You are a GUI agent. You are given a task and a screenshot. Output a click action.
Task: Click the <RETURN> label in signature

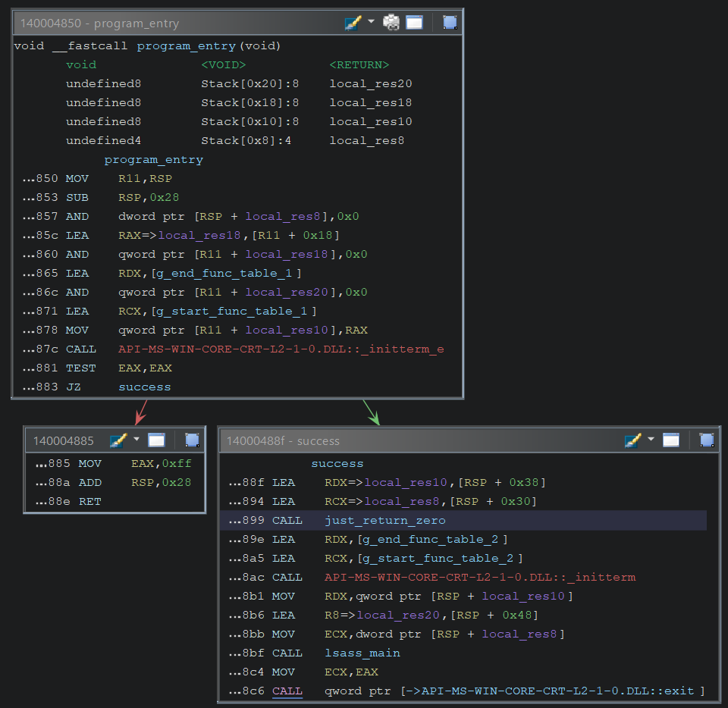coord(359,65)
